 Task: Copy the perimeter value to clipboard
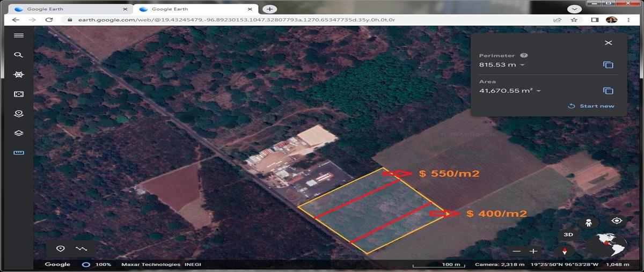tap(608, 65)
